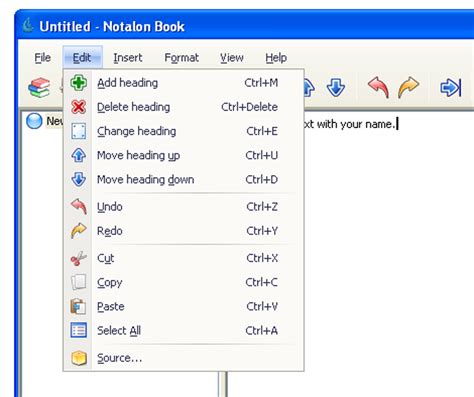Click the scissors Cut icon
The width and height of the screenshot is (474, 397).
[79, 258]
